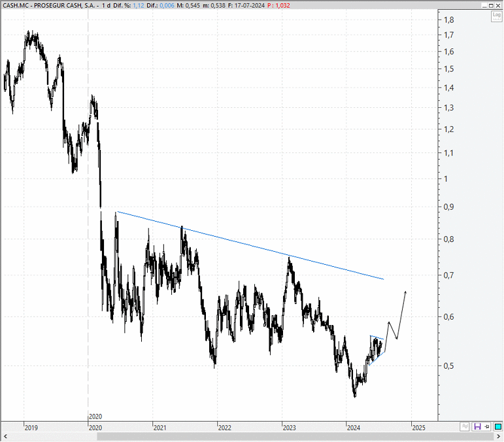The width and height of the screenshot is (504, 442).
Task: Click the 0,7 price axis label
Action: point(448,275)
